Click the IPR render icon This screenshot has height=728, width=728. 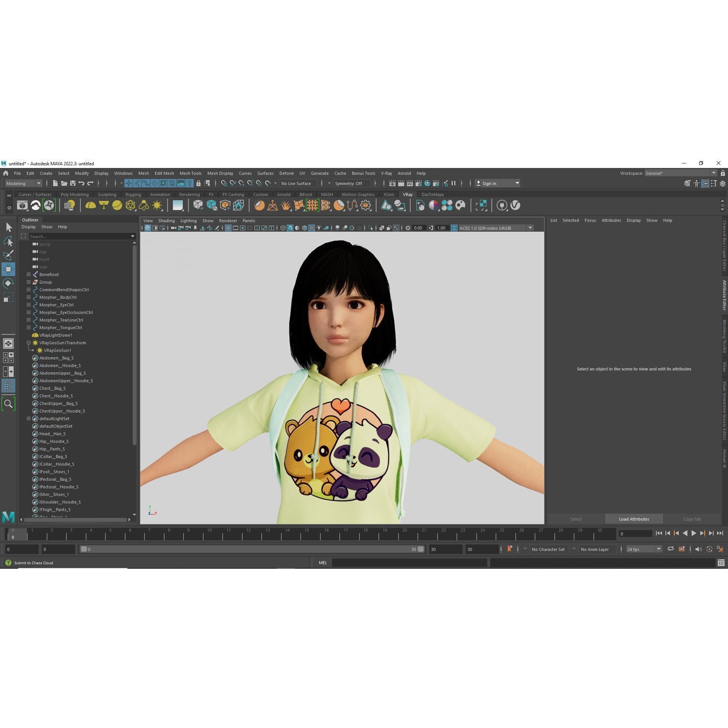click(x=410, y=184)
